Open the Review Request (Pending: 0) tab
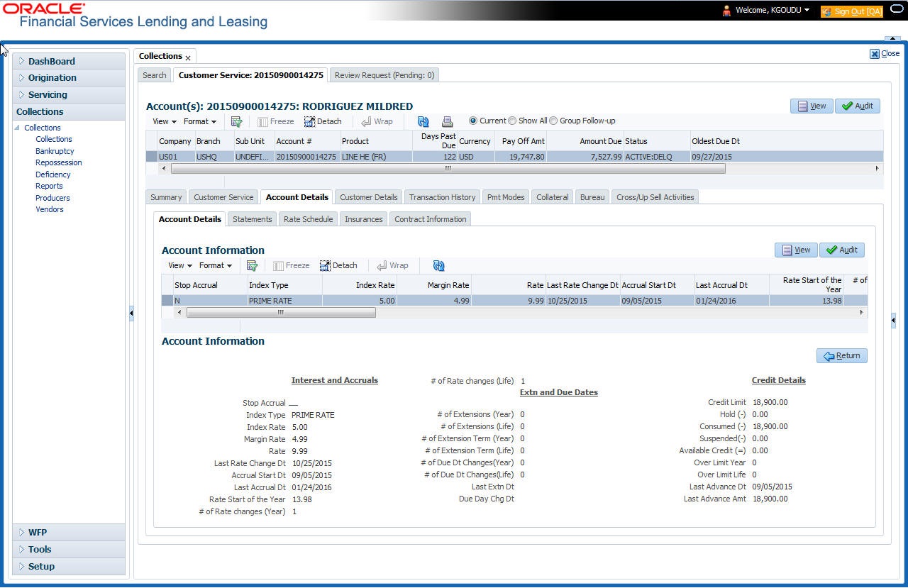Image resolution: width=908 pixels, height=588 pixels. 384,74
